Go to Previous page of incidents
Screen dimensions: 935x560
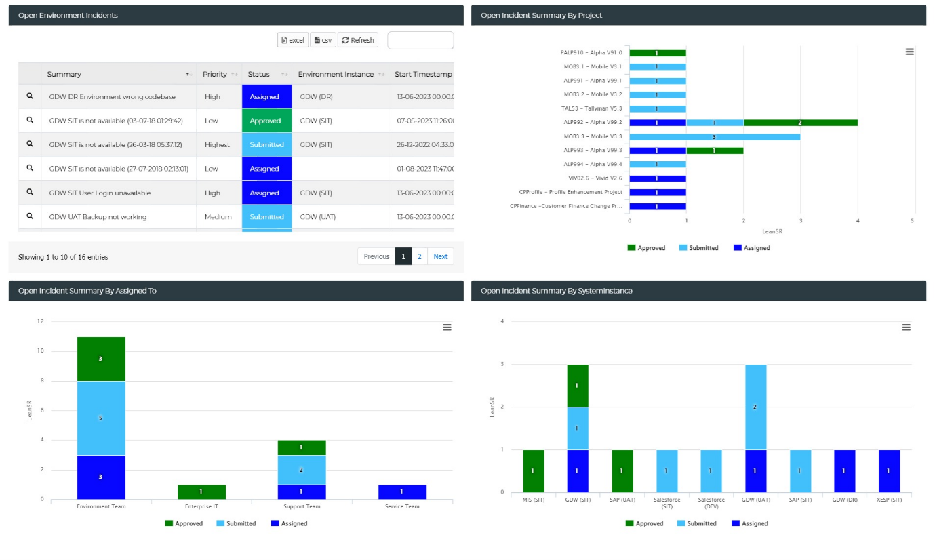(376, 256)
